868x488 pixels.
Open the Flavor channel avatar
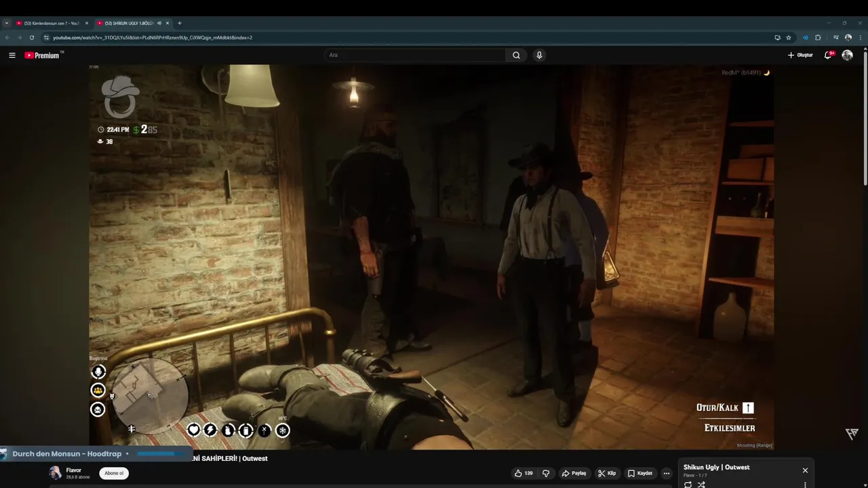tap(55, 473)
